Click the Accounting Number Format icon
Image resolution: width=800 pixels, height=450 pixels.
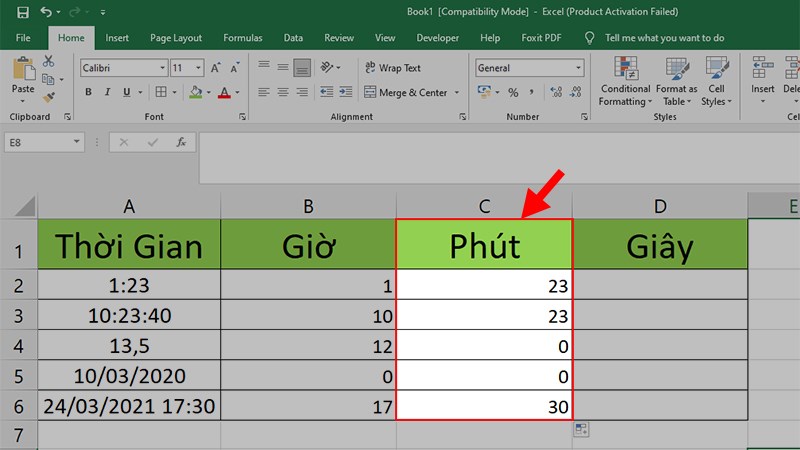[x=484, y=92]
